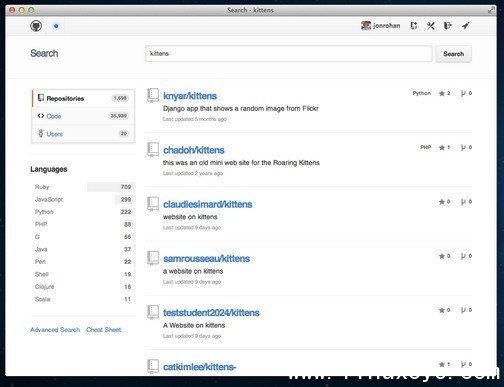Filter results by JavaScript language

click(83, 199)
